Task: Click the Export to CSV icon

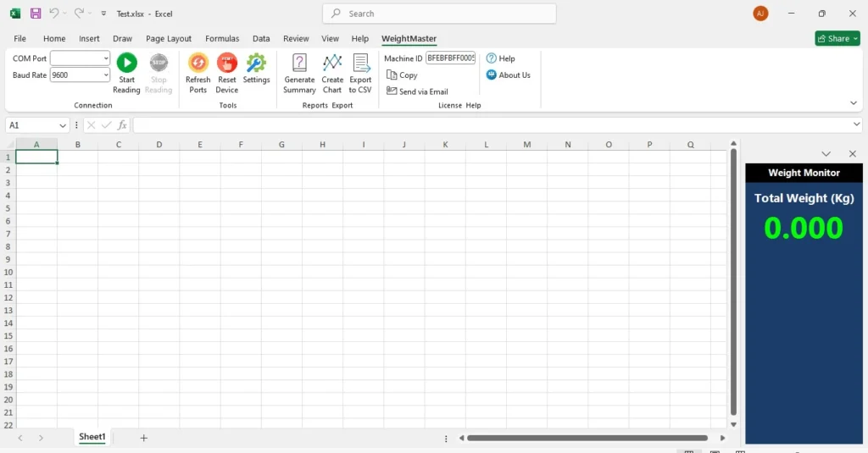Action: click(360, 63)
